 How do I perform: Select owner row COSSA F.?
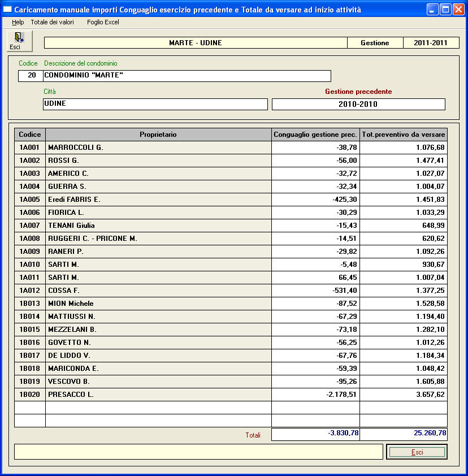coord(158,291)
